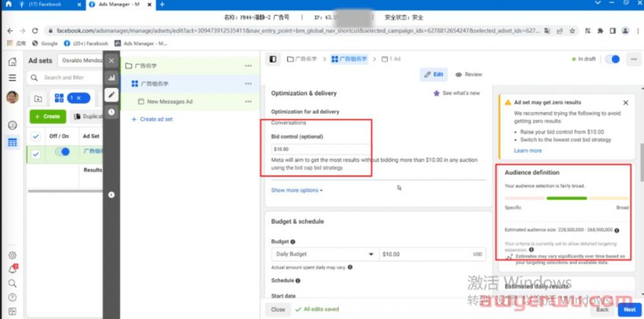Toggle the ad set status switch near In draft
The image size is (644, 319).
pos(612,59)
